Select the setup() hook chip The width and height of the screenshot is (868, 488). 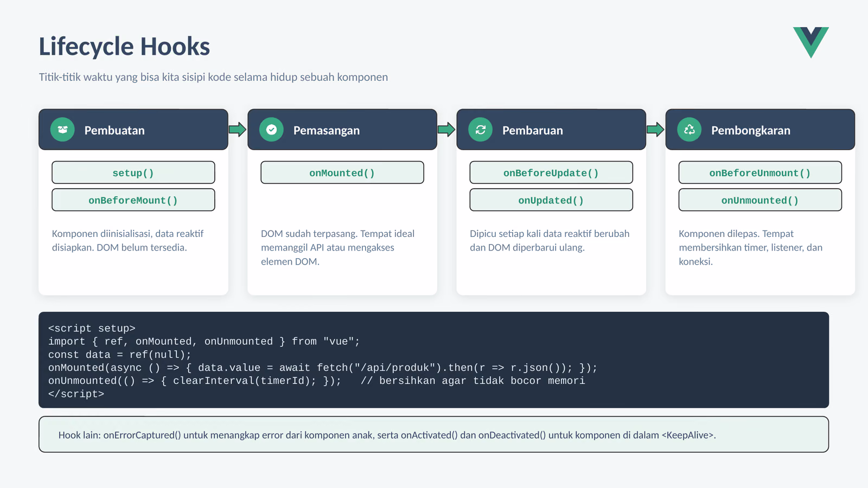coord(133,172)
